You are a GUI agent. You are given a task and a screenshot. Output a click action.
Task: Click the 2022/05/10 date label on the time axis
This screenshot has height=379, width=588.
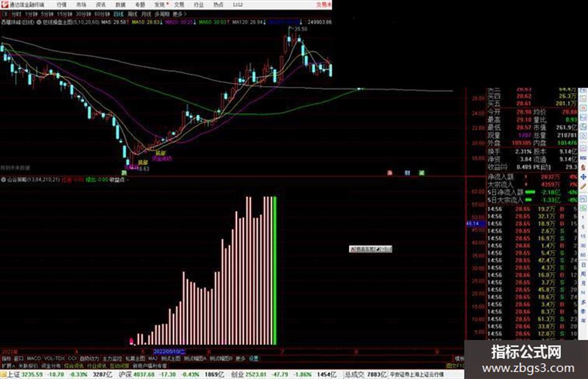[x=169, y=352]
